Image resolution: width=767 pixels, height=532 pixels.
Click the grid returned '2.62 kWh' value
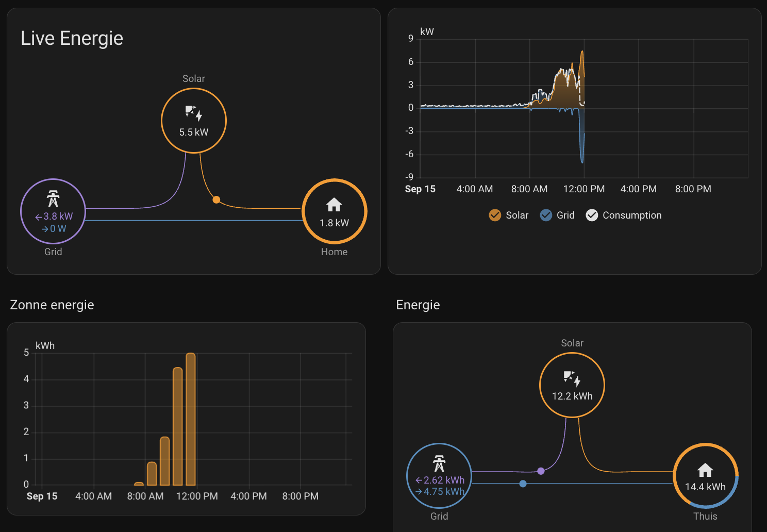pyautogui.click(x=440, y=480)
